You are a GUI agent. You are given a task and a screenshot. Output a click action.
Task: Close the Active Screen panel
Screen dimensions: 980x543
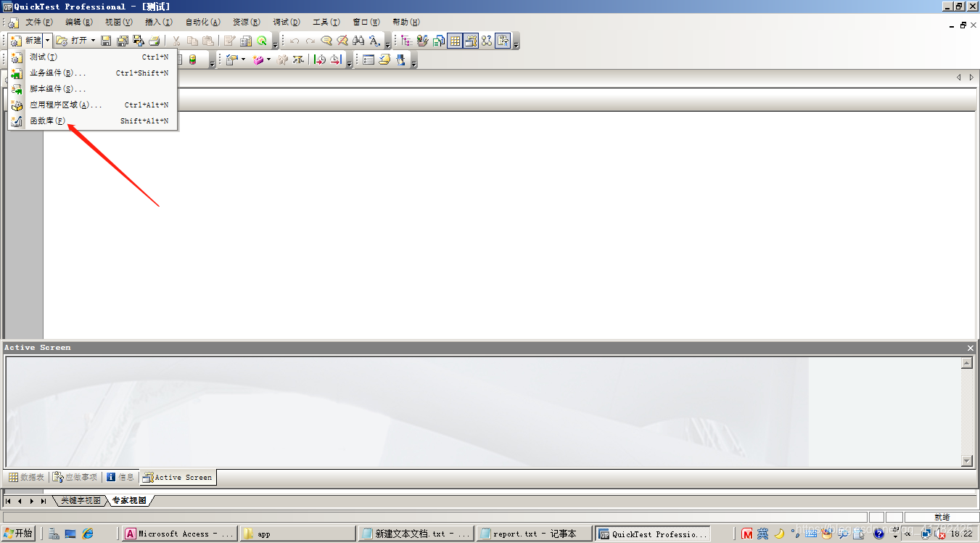tap(971, 348)
